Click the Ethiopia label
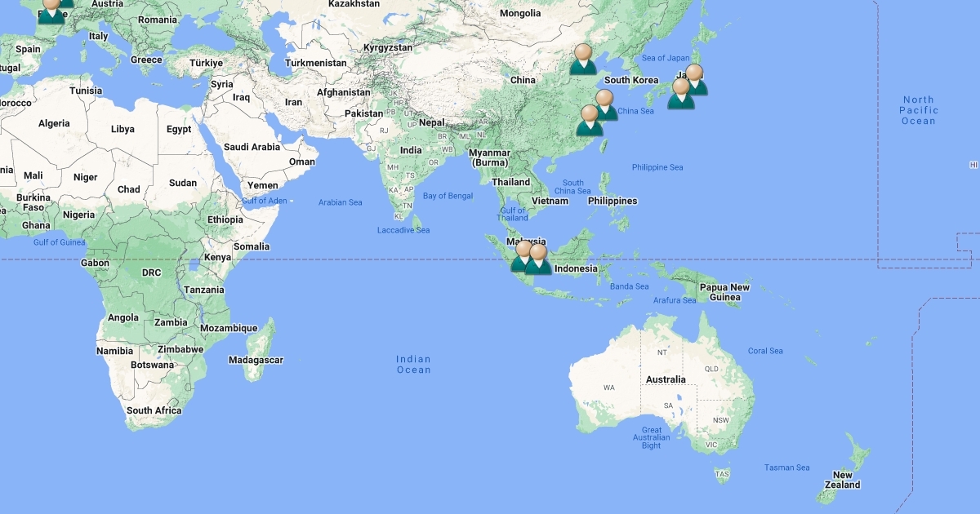Screen dimensions: 980x514 225,219
